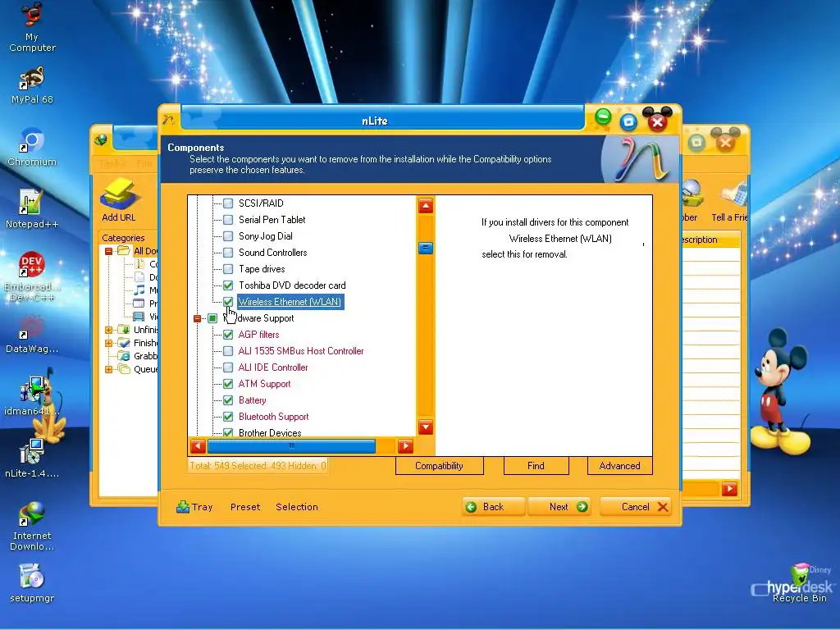The image size is (840, 630).
Task: Click the nLite title bar app icon
Action: (169, 120)
